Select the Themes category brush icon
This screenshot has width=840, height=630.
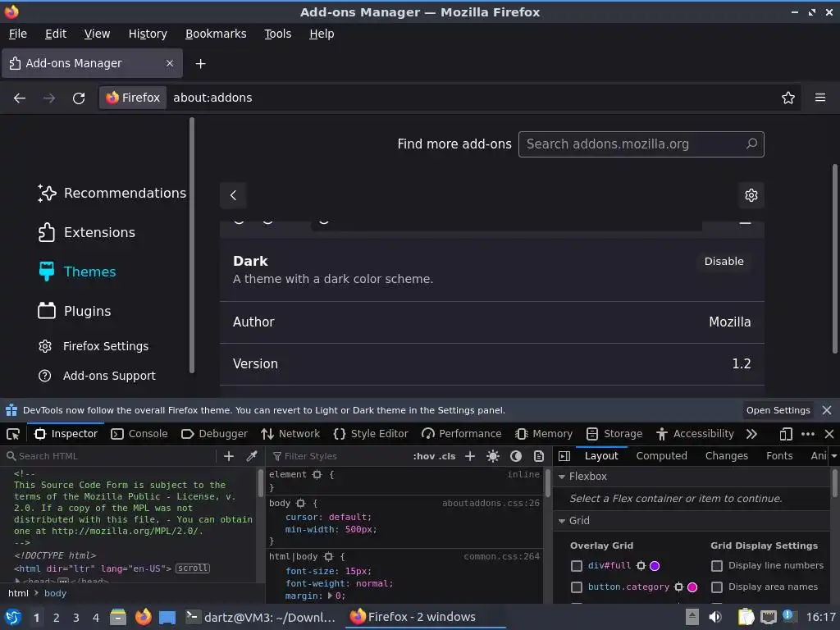tap(47, 272)
